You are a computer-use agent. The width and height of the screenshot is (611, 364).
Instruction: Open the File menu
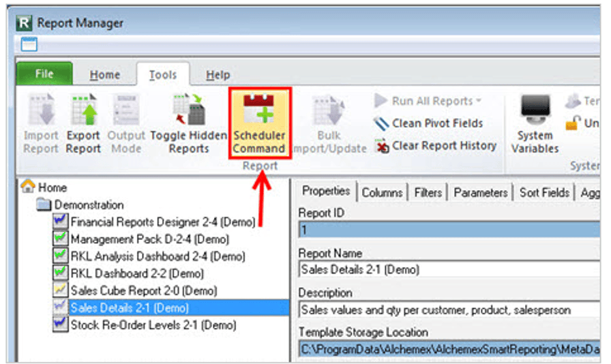[44, 74]
